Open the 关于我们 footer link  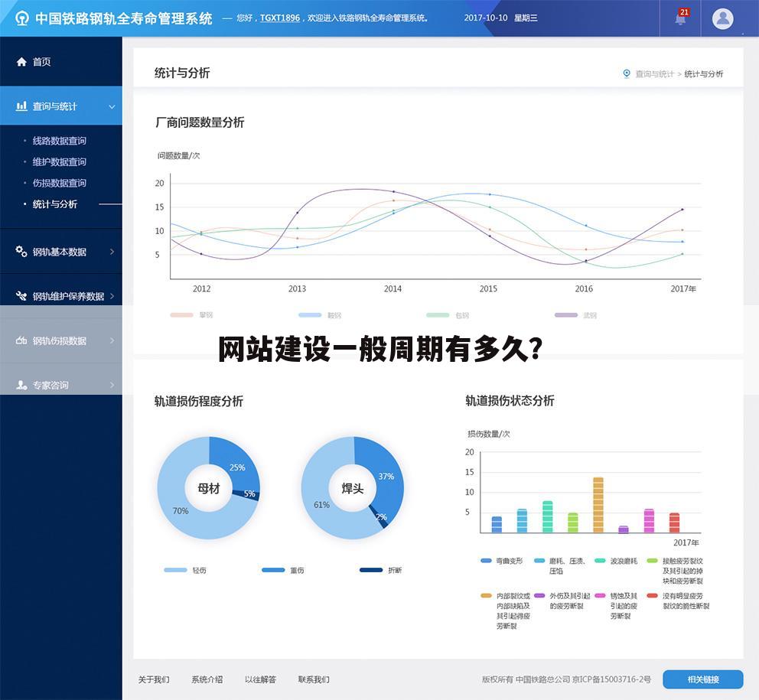[x=154, y=679]
